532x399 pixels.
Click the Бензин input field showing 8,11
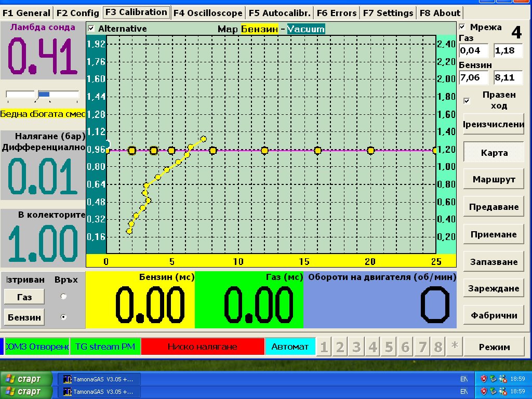(x=509, y=77)
